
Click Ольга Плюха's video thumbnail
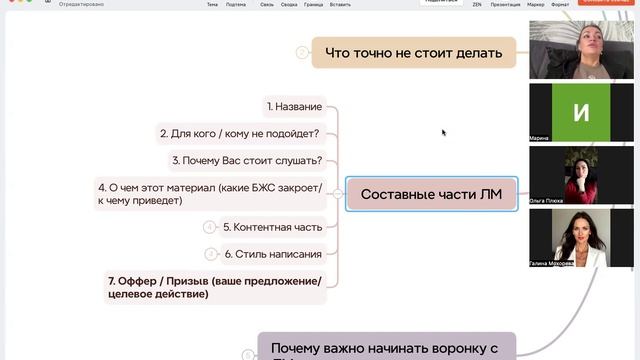tap(581, 175)
